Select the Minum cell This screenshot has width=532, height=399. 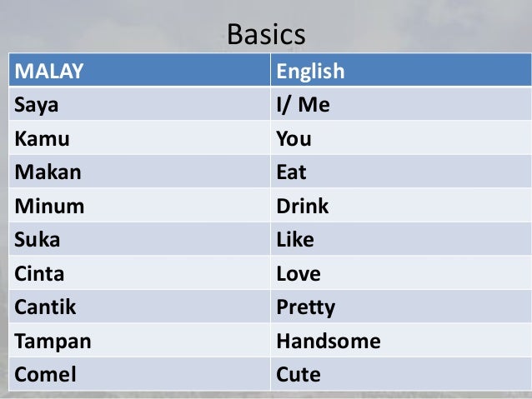click(x=139, y=206)
